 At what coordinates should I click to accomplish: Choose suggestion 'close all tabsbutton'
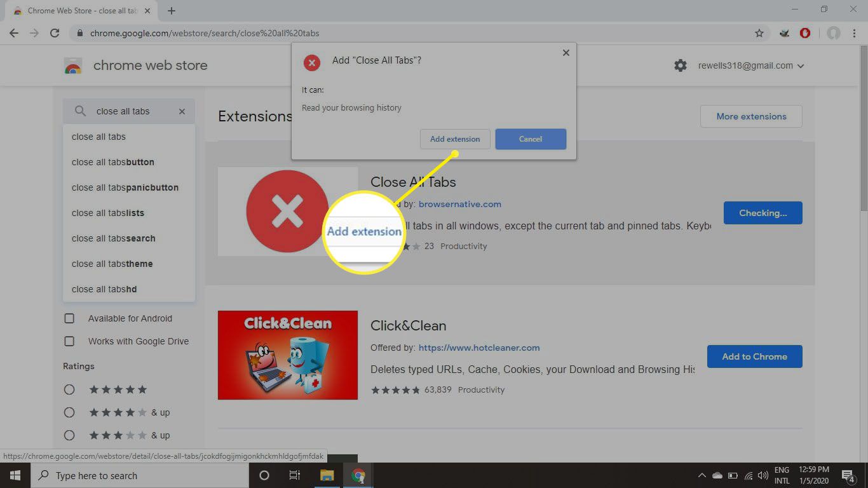(x=129, y=162)
